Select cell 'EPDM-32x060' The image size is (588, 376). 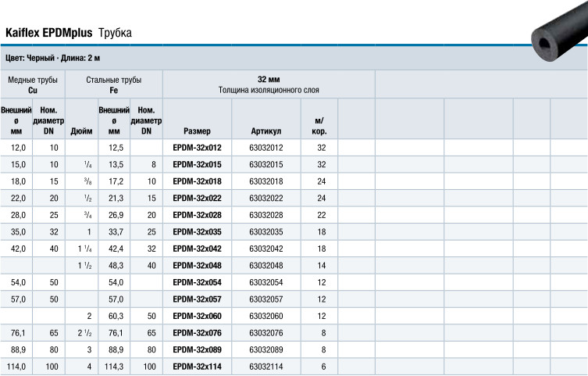197,317
